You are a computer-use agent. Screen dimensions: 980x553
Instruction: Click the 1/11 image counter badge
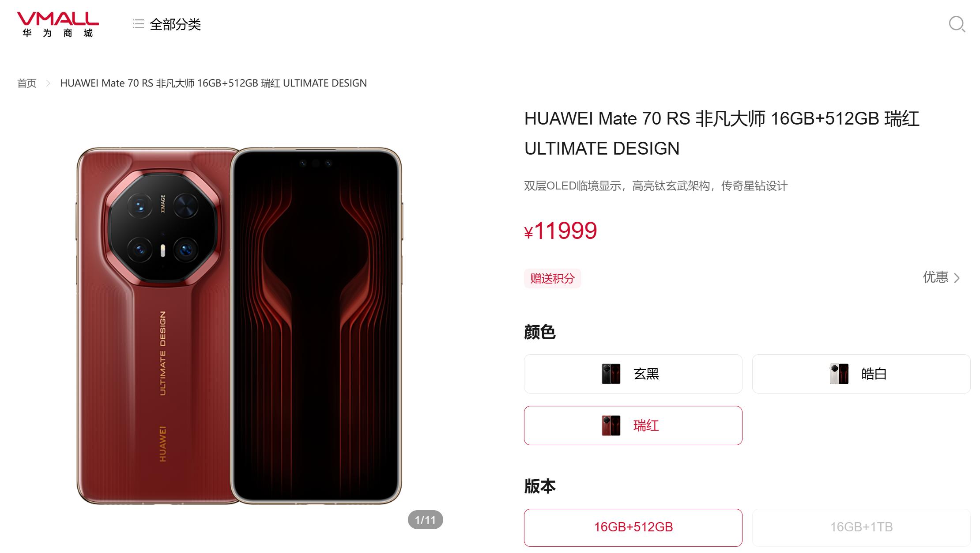point(425,520)
